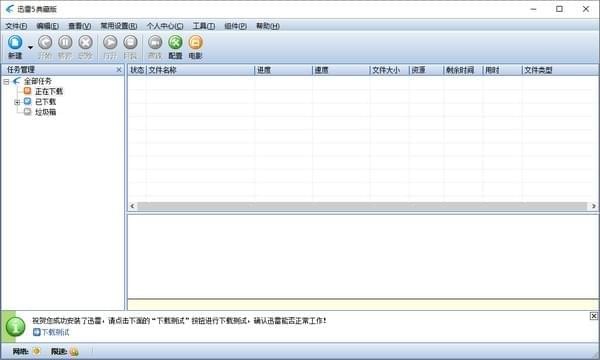600x360 pixels.
Task: Close the 任务管理 panel
Action: pyautogui.click(x=119, y=70)
